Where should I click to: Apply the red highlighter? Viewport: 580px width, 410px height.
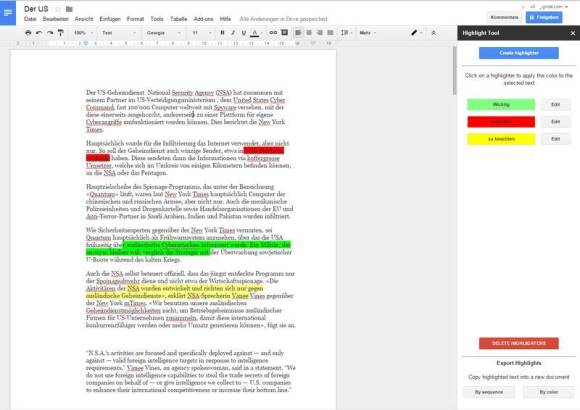tap(501, 122)
